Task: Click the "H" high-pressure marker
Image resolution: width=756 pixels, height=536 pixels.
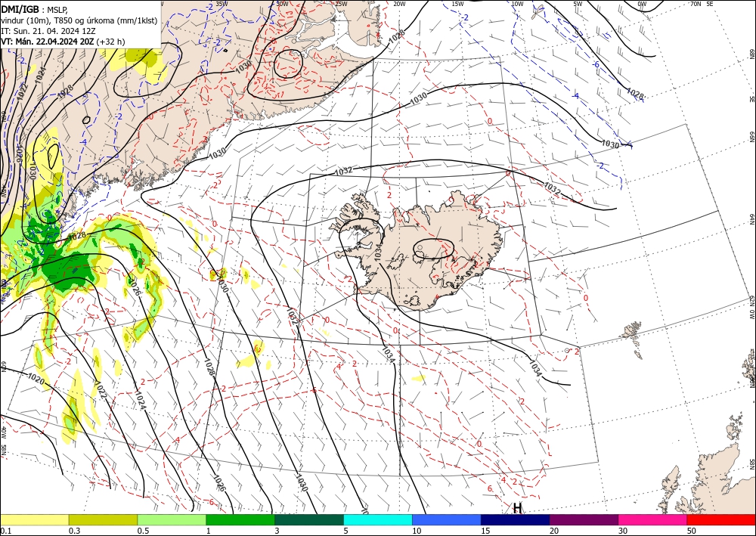Action: (517, 508)
